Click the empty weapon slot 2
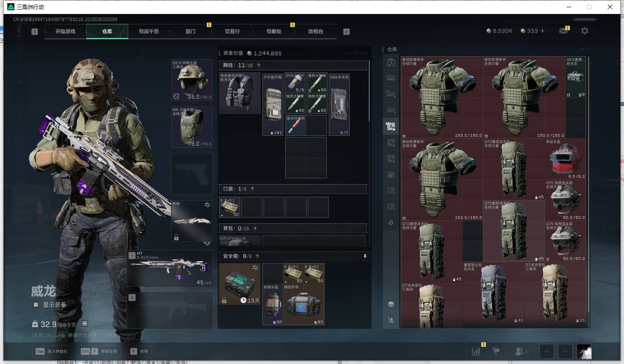The height and width of the screenshot is (364, 624). click(169, 310)
